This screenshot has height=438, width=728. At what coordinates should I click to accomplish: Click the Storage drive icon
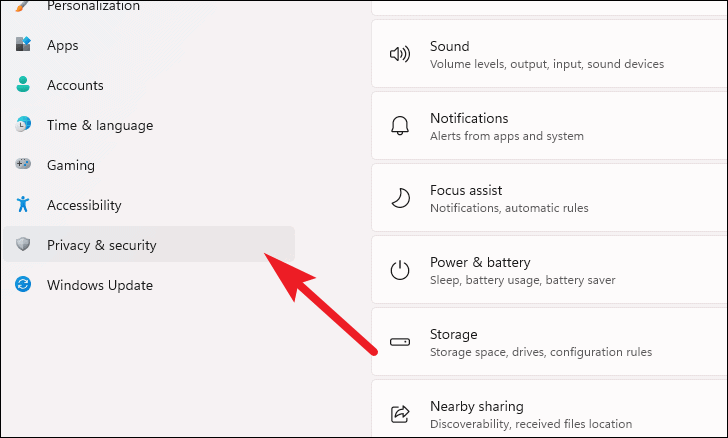click(x=400, y=342)
